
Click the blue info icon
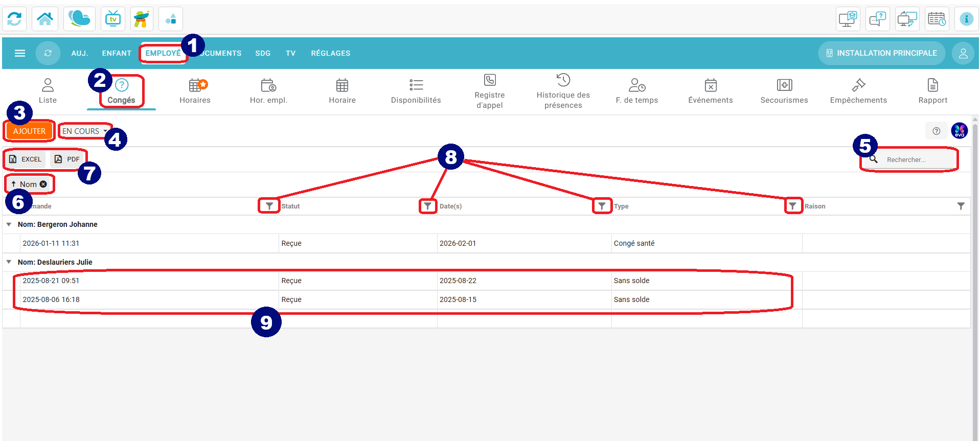click(966, 19)
